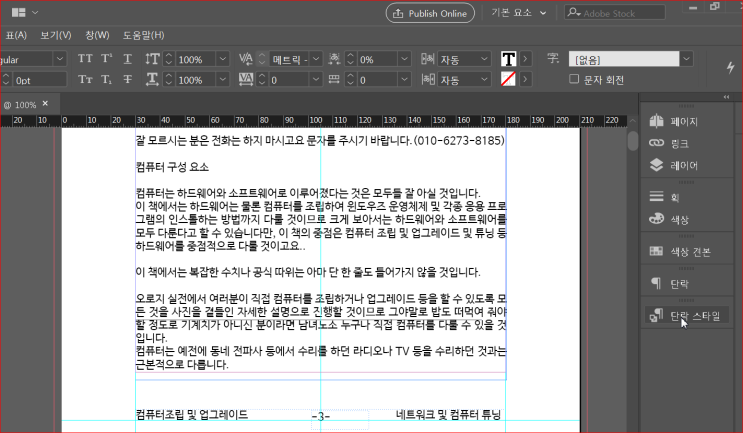
Task: Open the 도움말(H) menu
Action: [143, 35]
